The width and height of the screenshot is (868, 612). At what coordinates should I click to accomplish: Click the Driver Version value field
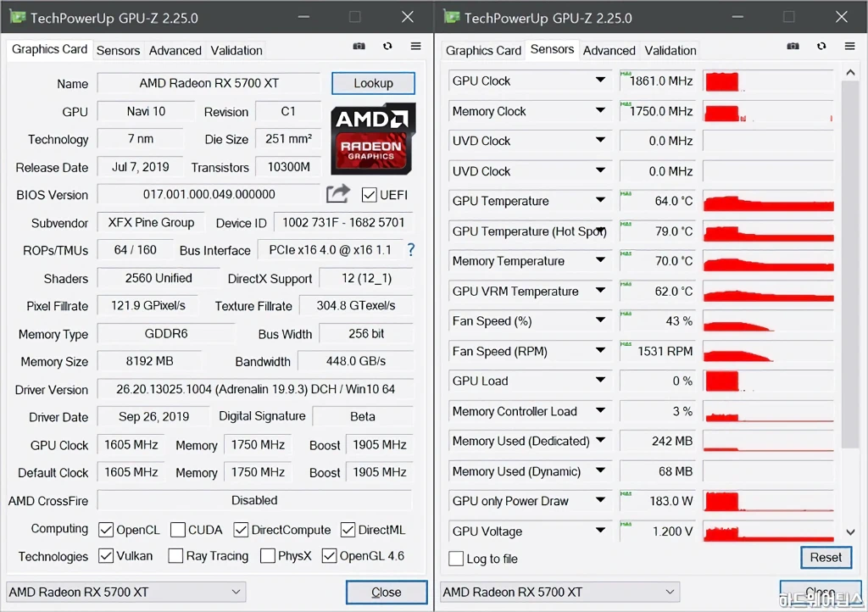pyautogui.click(x=255, y=389)
